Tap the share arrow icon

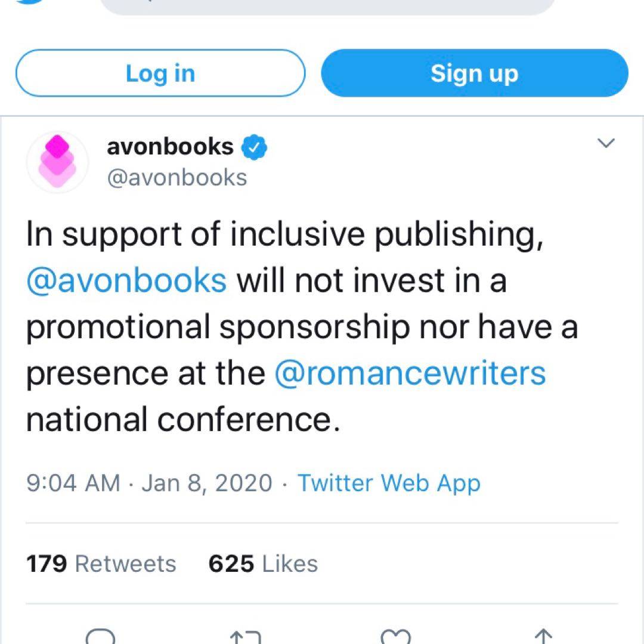coord(543,637)
